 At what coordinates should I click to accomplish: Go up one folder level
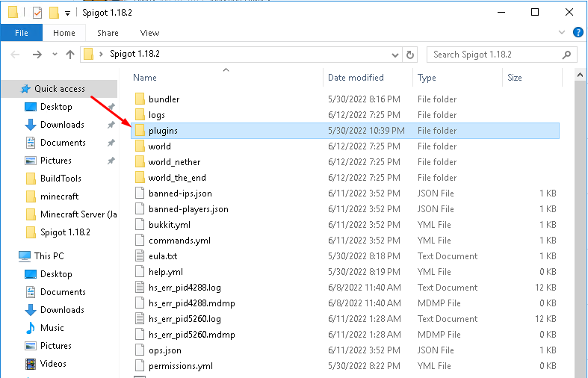pyautogui.click(x=70, y=55)
